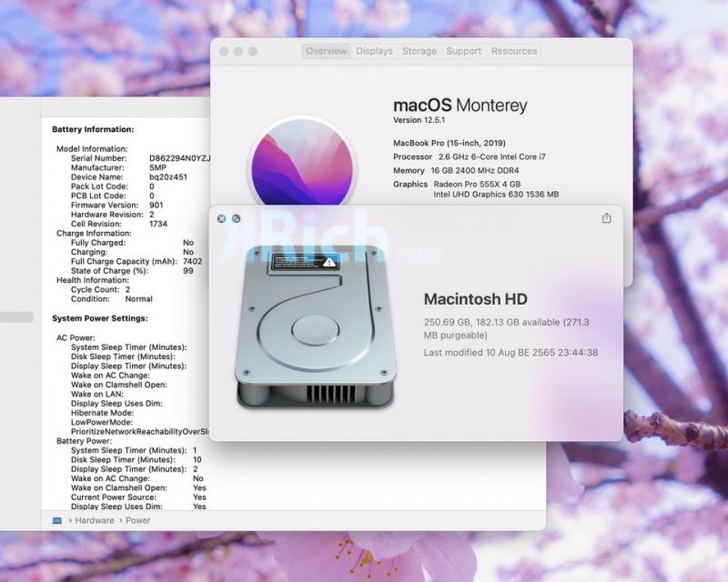Viewport: 728px width, 582px height.
Task: Select "Intel UHD Graphics 630 1536 MB" text
Action: 496,195
